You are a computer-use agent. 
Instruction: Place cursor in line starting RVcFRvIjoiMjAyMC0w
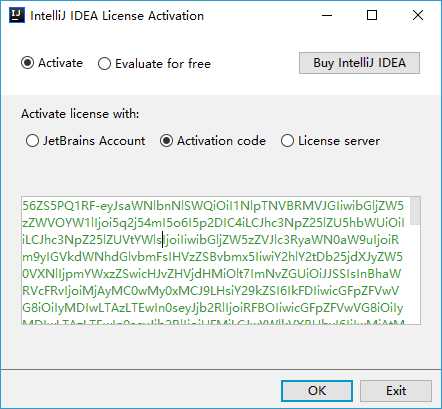tap(210, 291)
